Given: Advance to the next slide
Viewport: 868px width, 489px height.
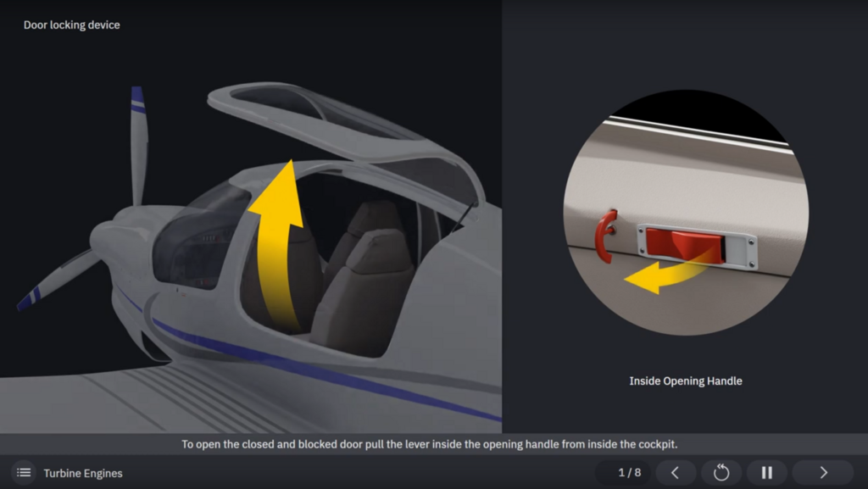Looking at the screenshot, I should (823, 472).
